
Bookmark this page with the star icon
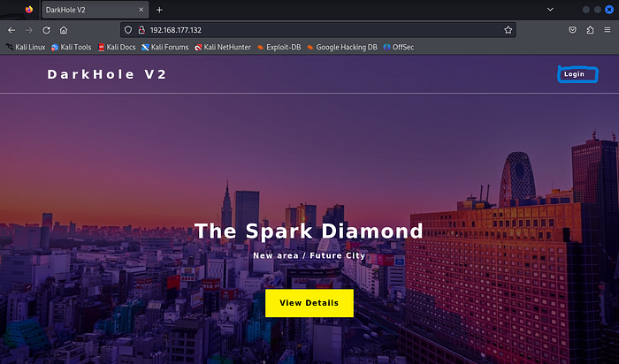click(x=508, y=29)
